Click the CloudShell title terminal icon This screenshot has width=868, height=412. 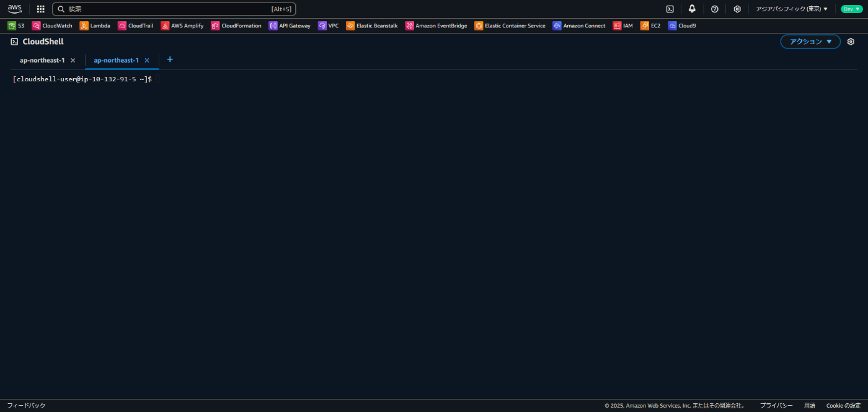point(14,42)
